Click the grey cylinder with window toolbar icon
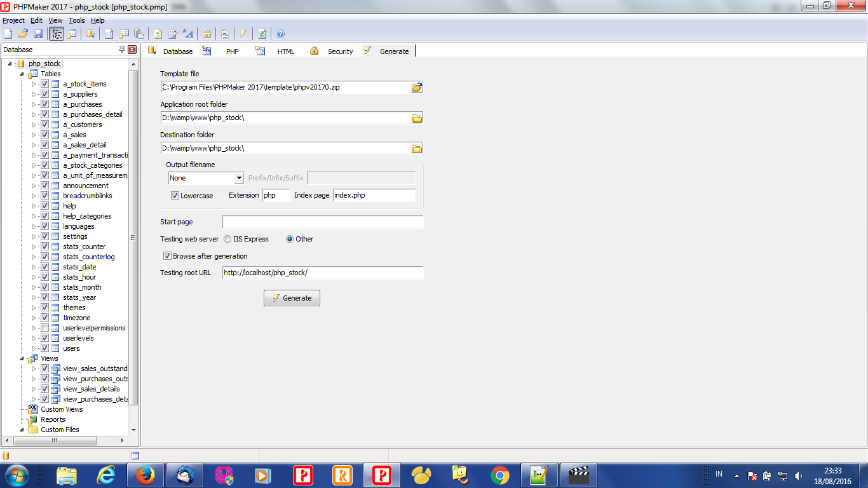This screenshot has width=868, height=488. pos(139,34)
